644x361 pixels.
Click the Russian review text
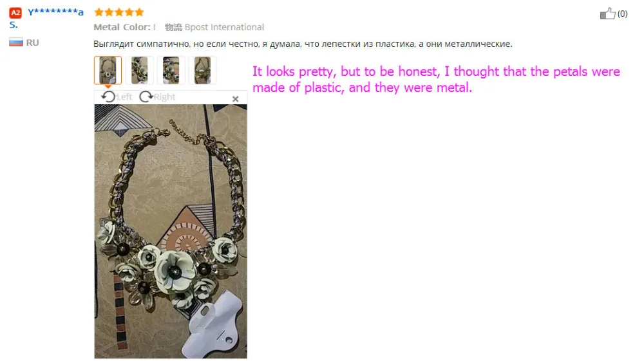pyautogui.click(x=303, y=44)
